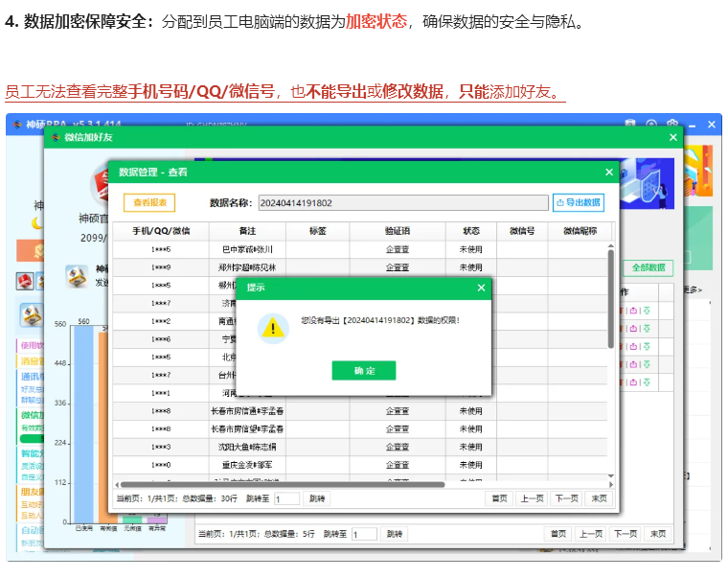Click the 手机/QQ/微信 column header

click(x=161, y=231)
